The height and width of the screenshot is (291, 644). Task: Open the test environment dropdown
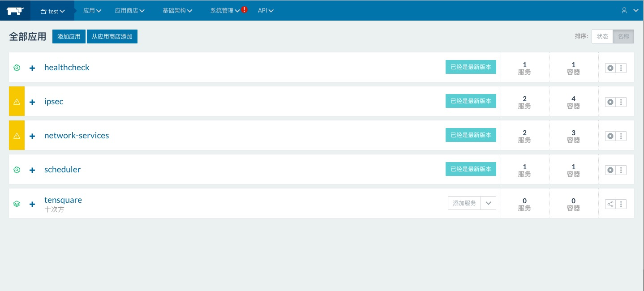tap(53, 11)
